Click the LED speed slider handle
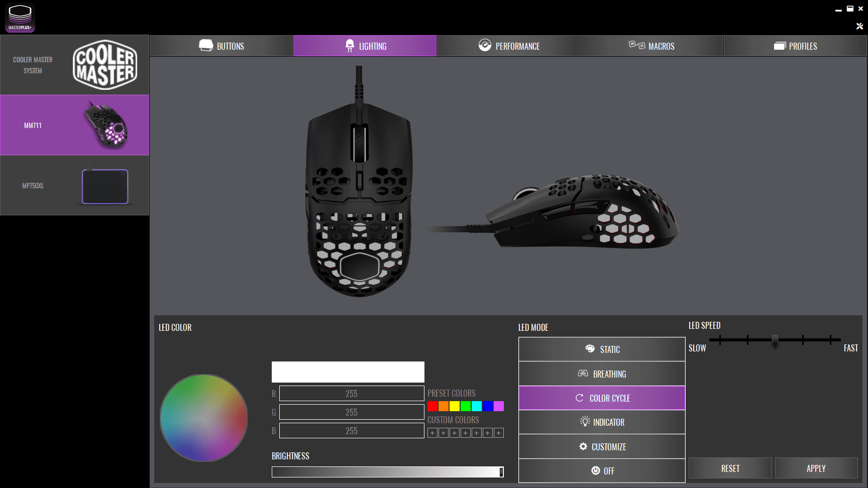 pyautogui.click(x=775, y=341)
